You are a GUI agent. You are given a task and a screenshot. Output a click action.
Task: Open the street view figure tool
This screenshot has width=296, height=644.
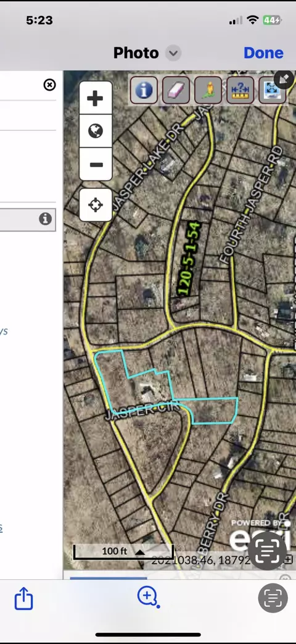click(x=208, y=90)
